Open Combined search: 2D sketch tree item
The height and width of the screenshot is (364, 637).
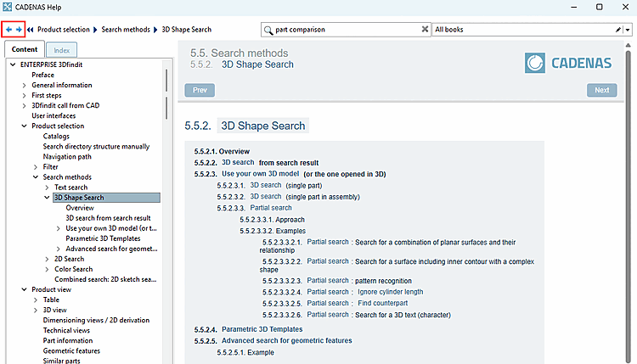105,279
